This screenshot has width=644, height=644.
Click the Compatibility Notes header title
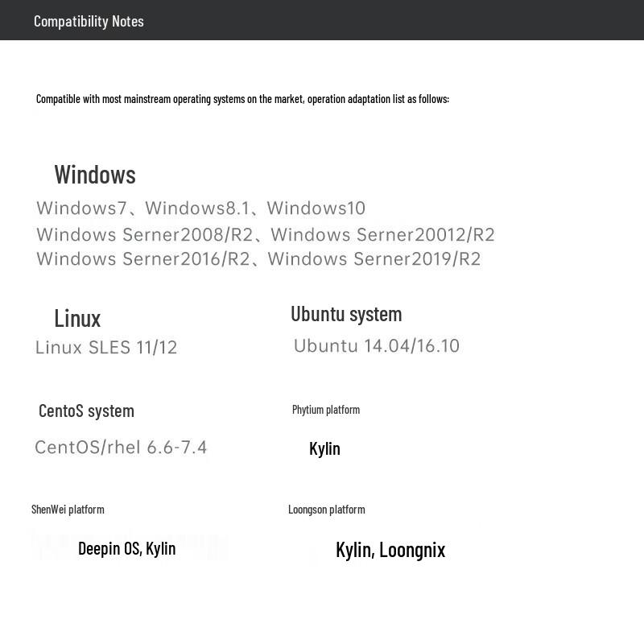89,21
